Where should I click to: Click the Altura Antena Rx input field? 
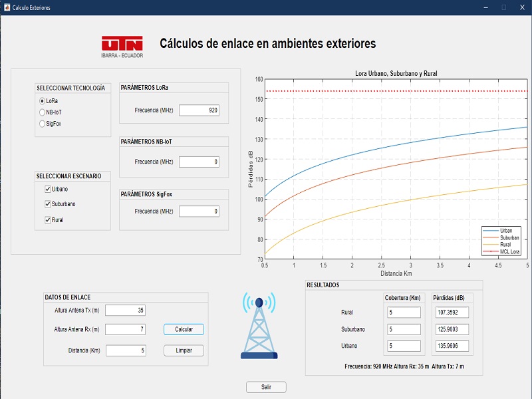(125, 329)
